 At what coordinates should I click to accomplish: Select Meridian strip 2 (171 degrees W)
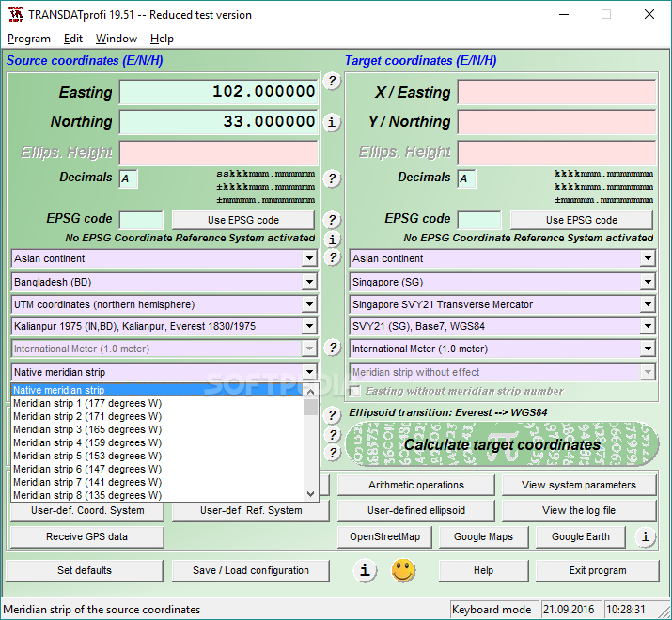pyautogui.click(x=157, y=416)
